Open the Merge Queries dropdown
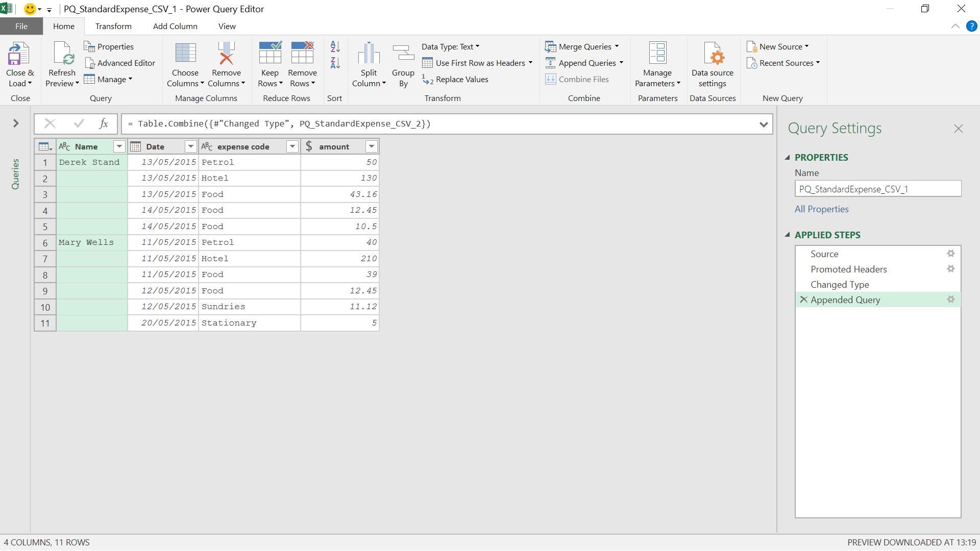980x551 pixels. 582,46
